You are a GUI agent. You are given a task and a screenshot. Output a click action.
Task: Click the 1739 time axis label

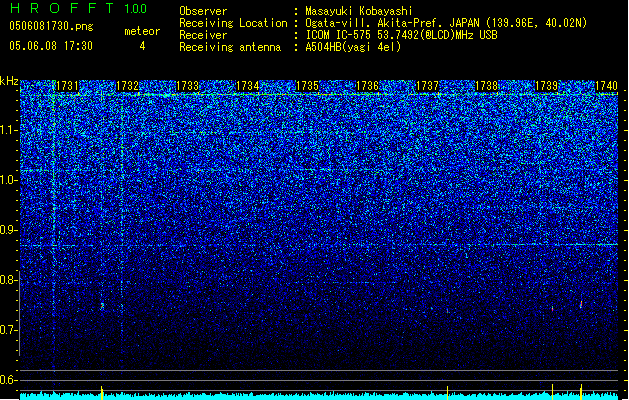tap(547, 86)
